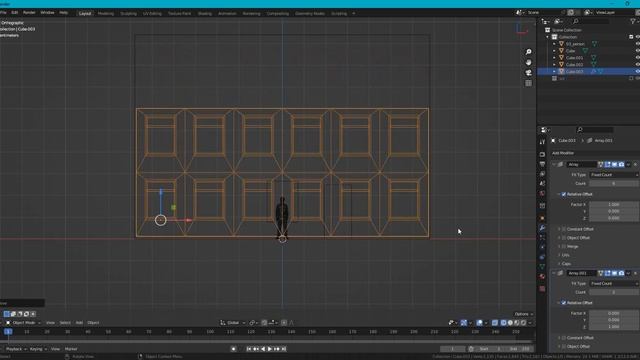Click the Array.001 Factor Z value field
Image resolution: width=640 pixels, height=360 pixels.
[x=614, y=327]
